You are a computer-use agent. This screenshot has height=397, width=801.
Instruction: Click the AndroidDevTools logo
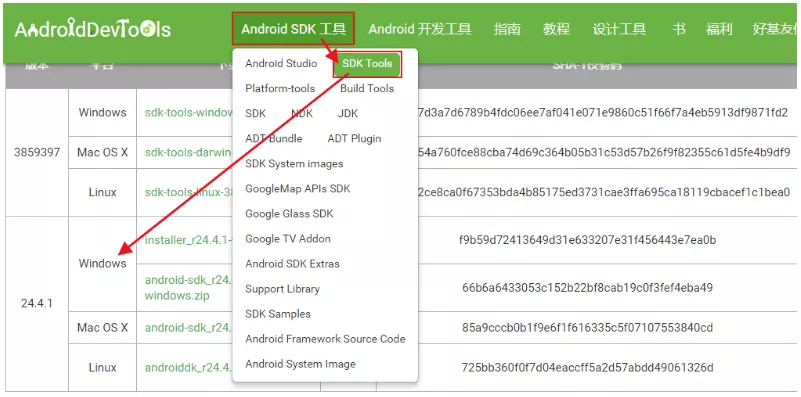point(92,30)
